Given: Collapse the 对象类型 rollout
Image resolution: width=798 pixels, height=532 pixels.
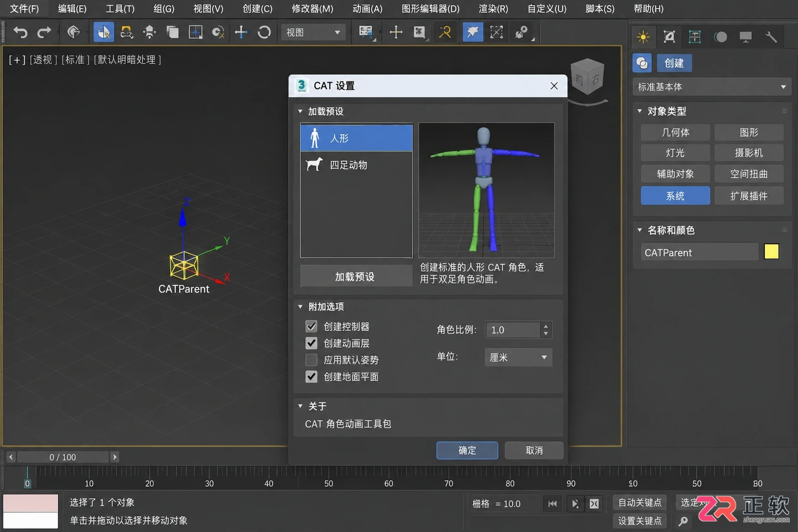Looking at the screenshot, I should [640, 111].
